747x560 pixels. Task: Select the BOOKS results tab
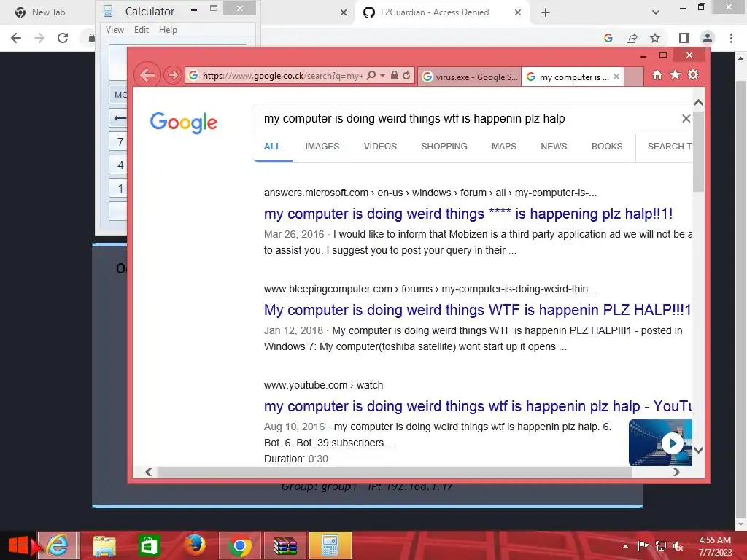pyautogui.click(x=607, y=147)
